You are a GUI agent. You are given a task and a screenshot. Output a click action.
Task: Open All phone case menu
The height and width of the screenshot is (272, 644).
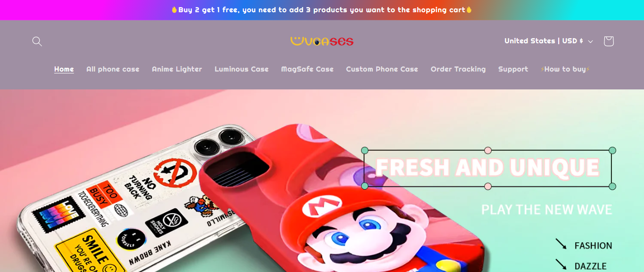click(113, 69)
